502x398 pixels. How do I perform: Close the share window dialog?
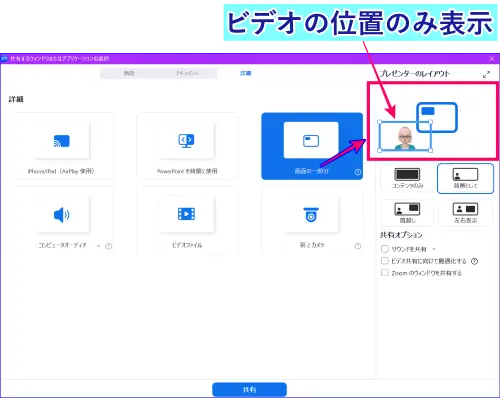coord(492,59)
